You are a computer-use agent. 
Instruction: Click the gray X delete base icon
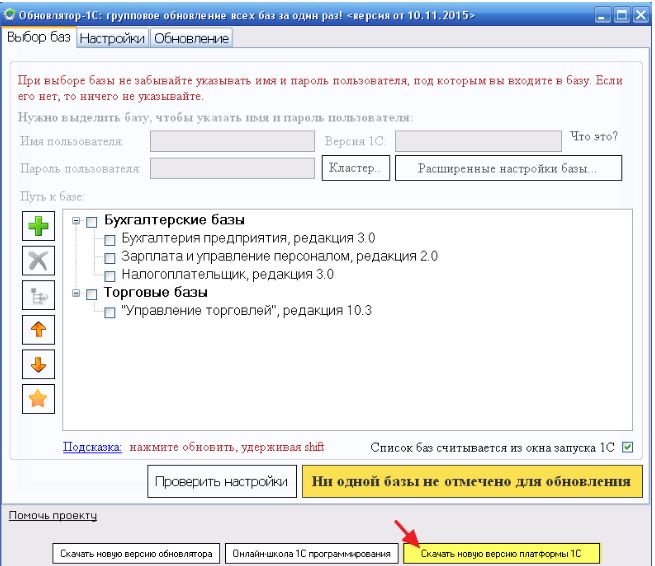coord(38,261)
